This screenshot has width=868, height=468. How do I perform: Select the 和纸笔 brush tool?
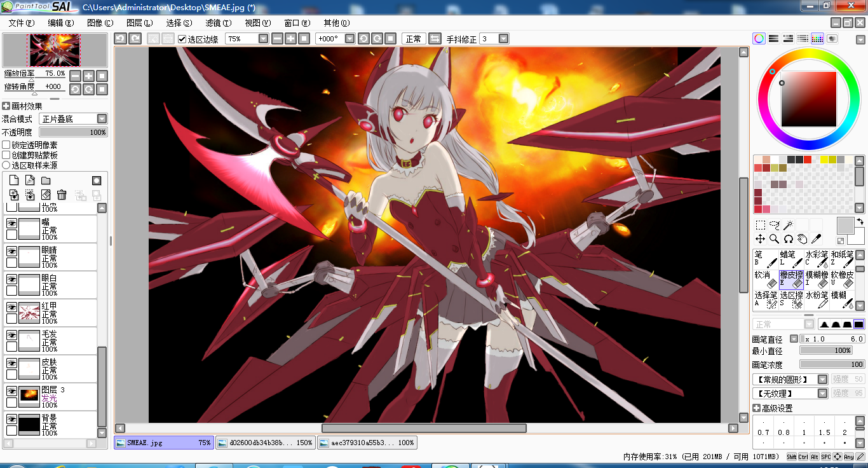click(842, 259)
